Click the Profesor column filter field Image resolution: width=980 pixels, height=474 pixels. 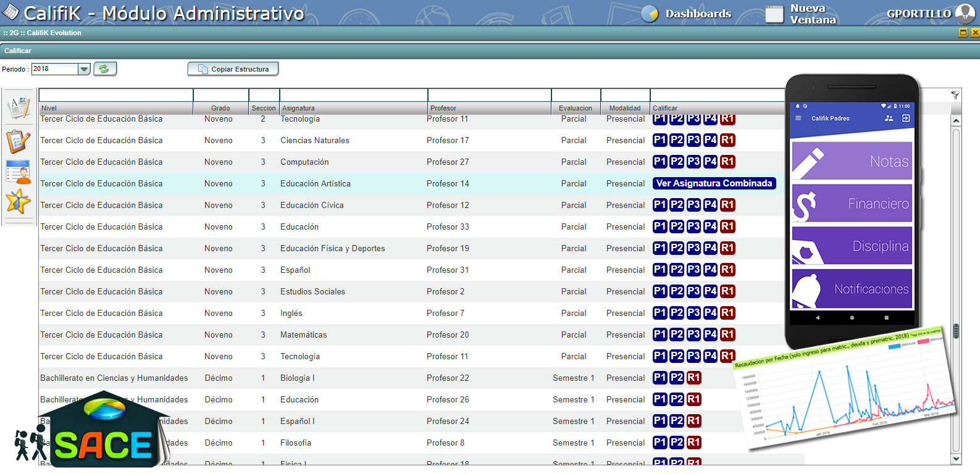point(490,95)
